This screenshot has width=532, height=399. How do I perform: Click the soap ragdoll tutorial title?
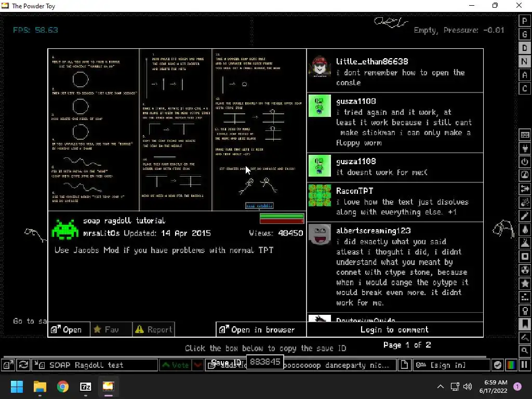(124, 220)
